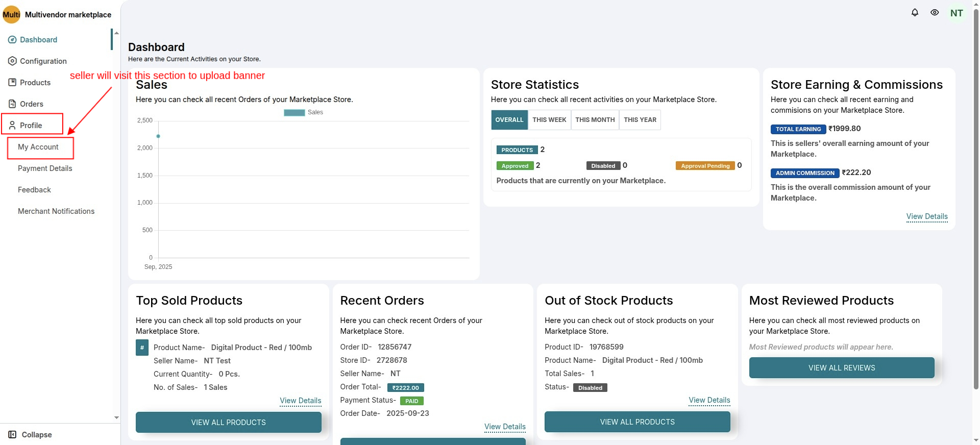The image size is (980, 445).
Task: Click the notification bell icon
Action: (915, 13)
